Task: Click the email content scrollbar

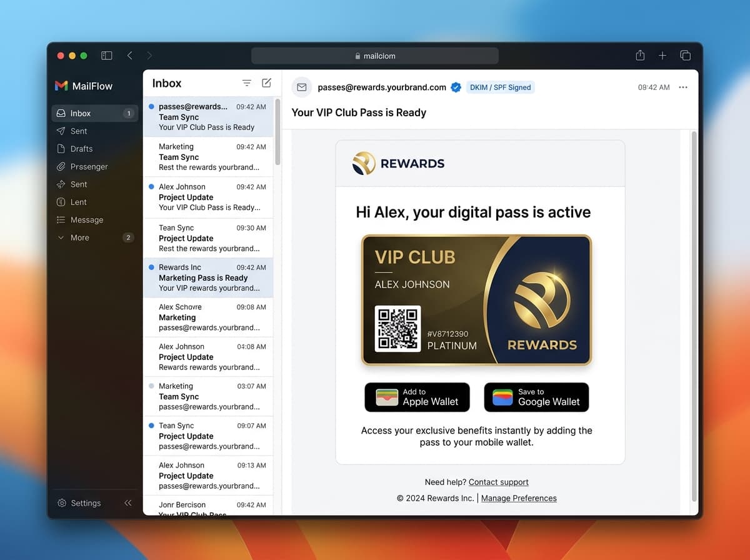Action: [694, 316]
